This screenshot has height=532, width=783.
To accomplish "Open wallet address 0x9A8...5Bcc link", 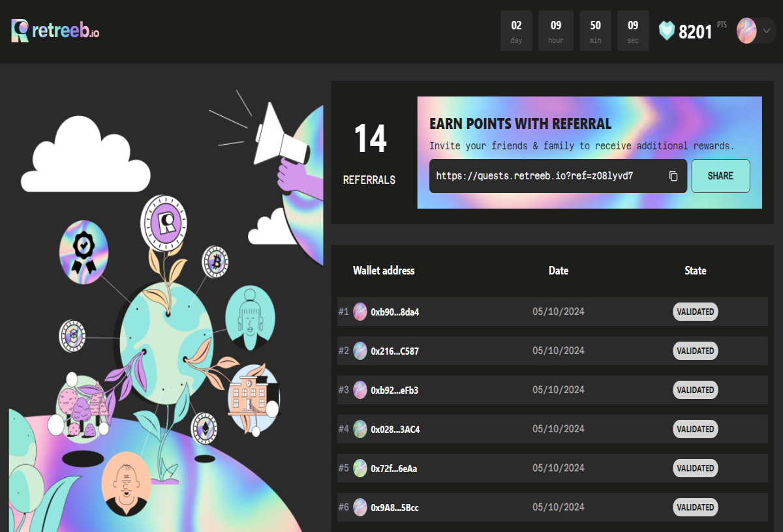I will [395, 508].
